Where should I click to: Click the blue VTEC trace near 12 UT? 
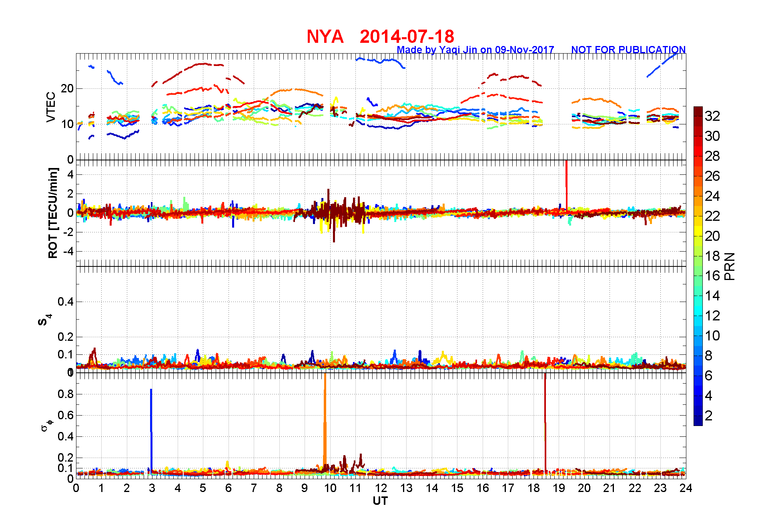(x=380, y=60)
